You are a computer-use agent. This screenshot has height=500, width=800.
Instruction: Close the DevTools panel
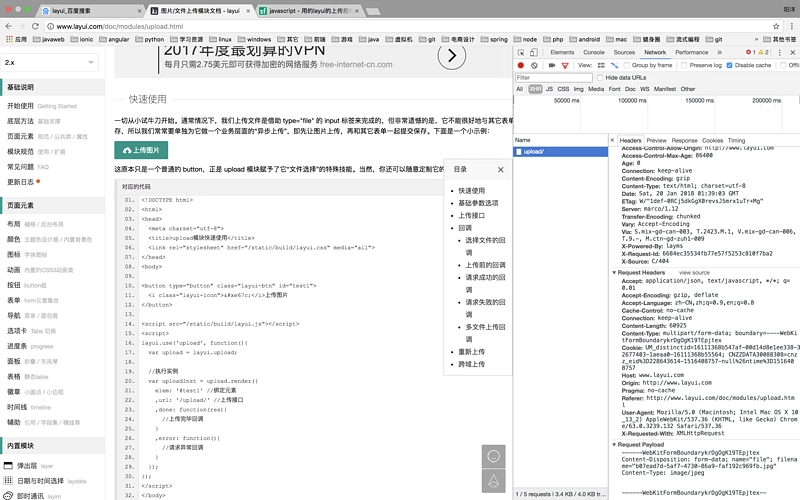793,53
